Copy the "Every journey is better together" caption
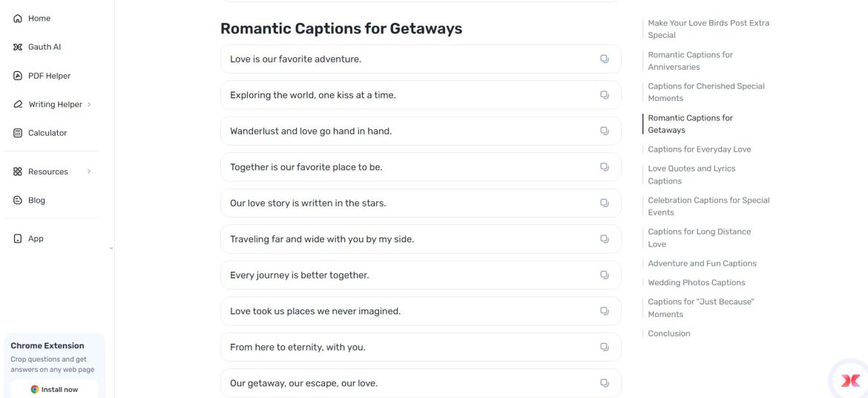 coord(605,275)
